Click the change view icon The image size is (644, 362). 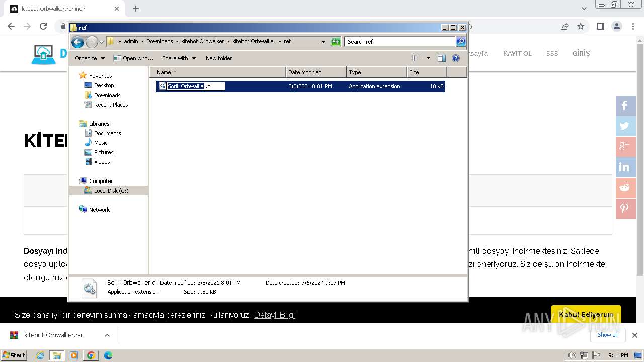[416, 58]
